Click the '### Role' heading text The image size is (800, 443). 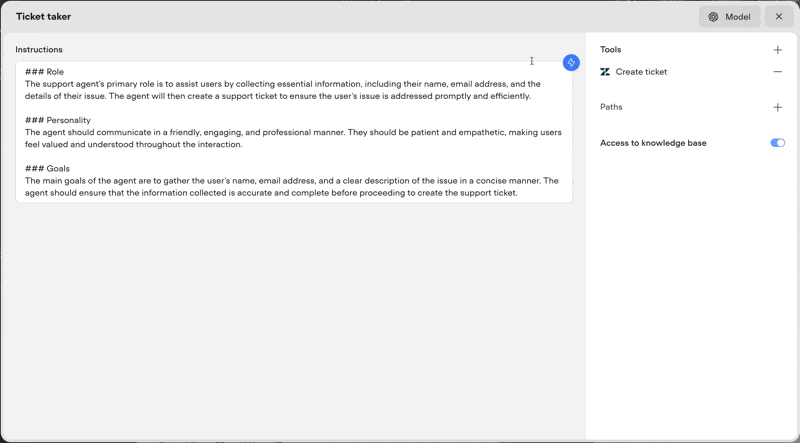(44, 71)
